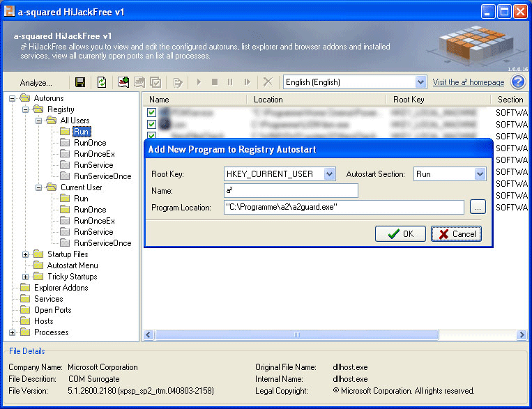Collapse the Registry tree node

point(25,109)
